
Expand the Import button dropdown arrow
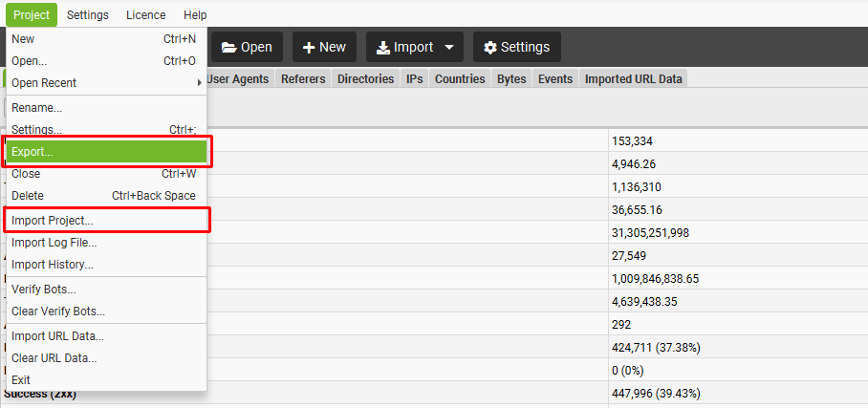coord(449,48)
